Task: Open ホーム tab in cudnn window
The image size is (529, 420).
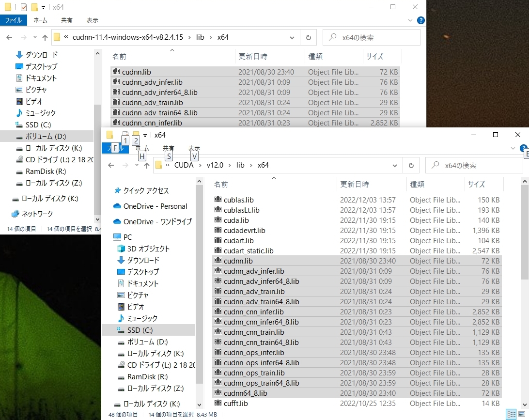Action: tap(41, 20)
